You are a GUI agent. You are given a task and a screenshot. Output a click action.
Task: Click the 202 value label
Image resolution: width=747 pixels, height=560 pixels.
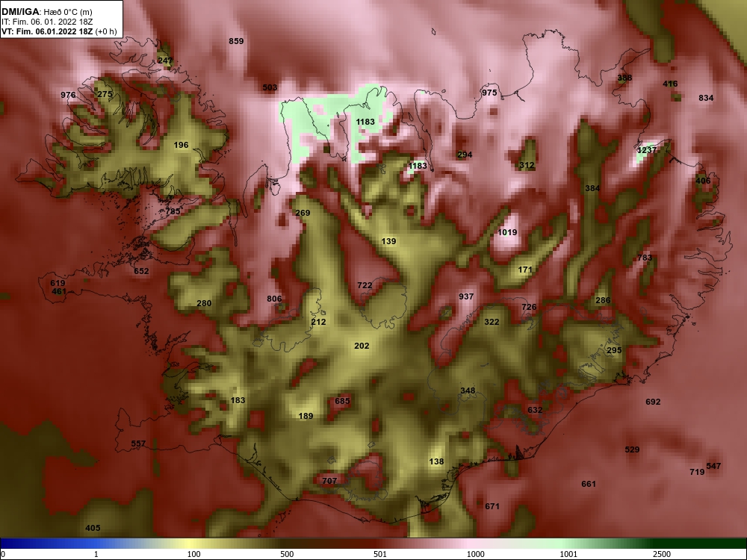[362, 346]
